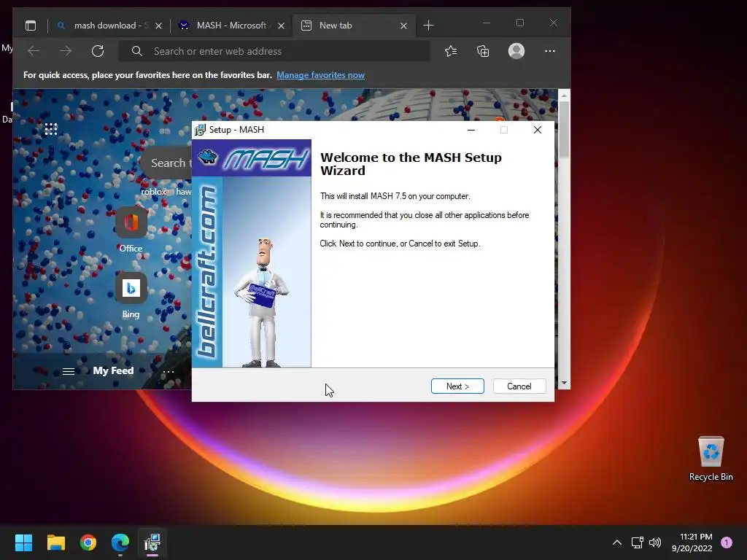Click the MASH setup taskbar icon
This screenshot has height=560, width=747.
[x=152, y=542]
